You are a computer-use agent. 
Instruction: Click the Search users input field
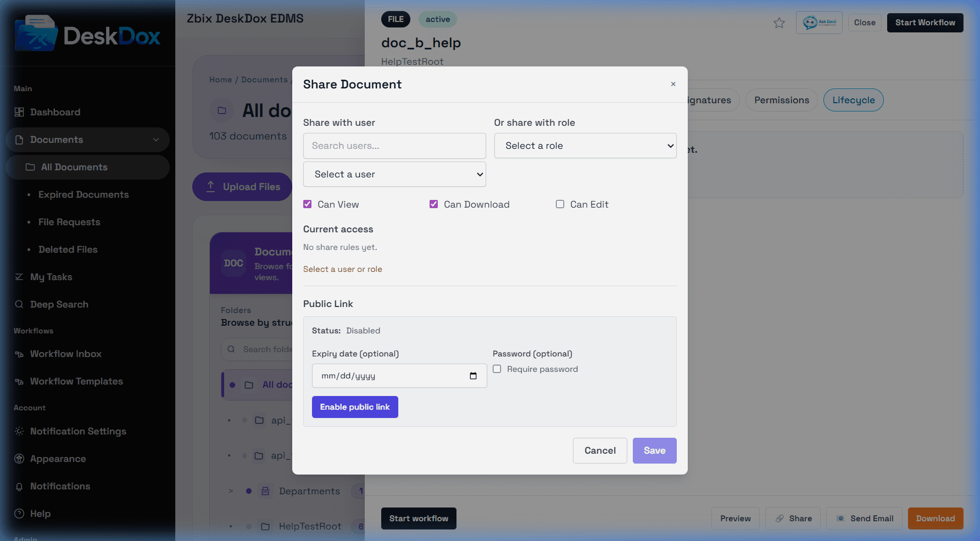pyautogui.click(x=394, y=146)
